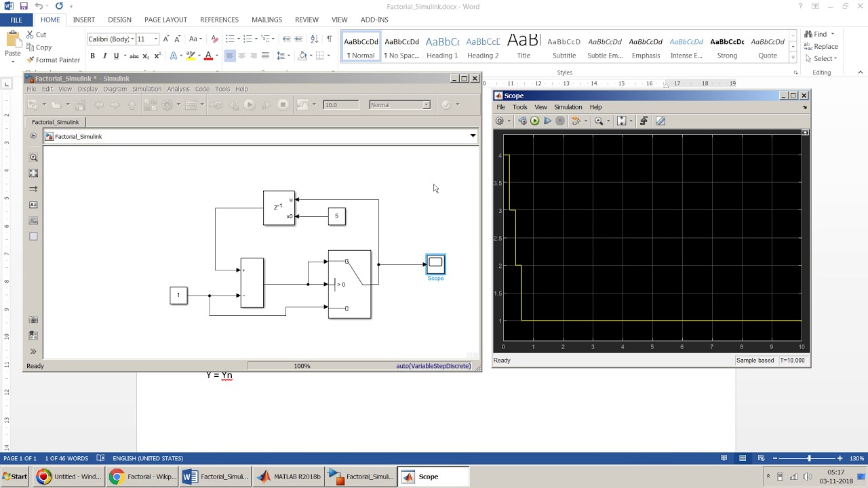This screenshot has height=488, width=868.
Task: Click Cut in Word clipboard group
Action: pos(37,35)
